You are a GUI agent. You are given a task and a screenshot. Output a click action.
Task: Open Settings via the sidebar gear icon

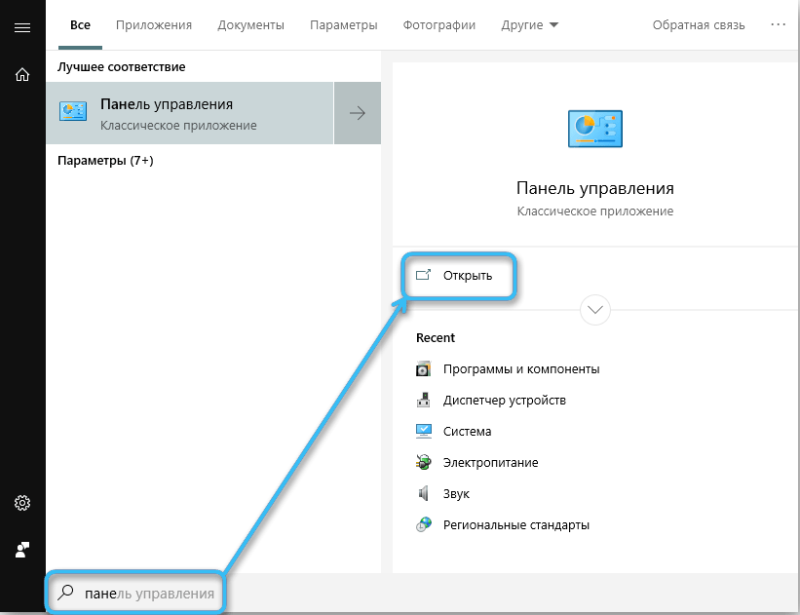click(x=22, y=503)
